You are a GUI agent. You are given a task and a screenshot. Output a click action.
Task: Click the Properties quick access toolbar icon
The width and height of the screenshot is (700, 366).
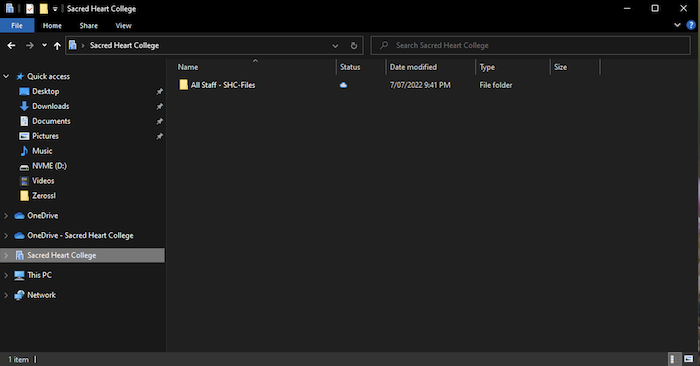pos(29,8)
